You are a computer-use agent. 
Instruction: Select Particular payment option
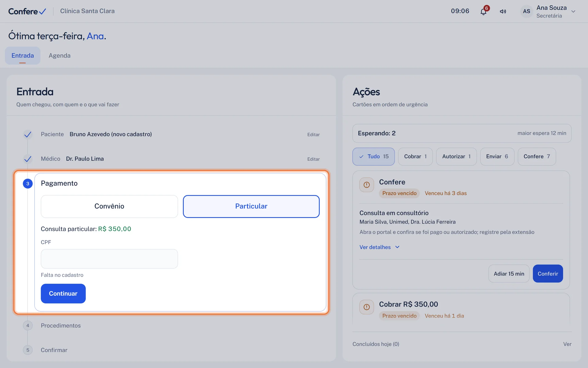point(251,206)
